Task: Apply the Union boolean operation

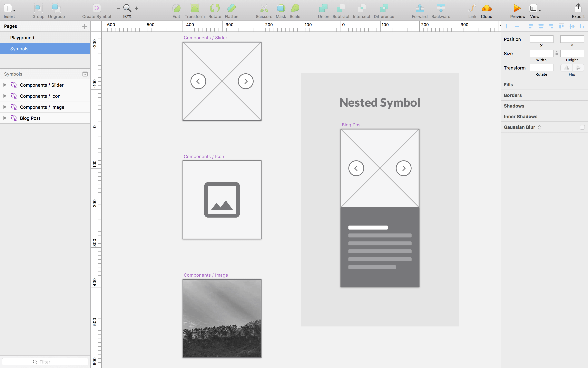Action: (x=323, y=9)
